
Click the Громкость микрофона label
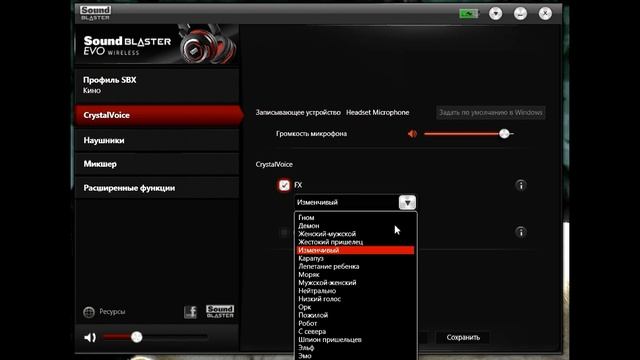point(311,134)
